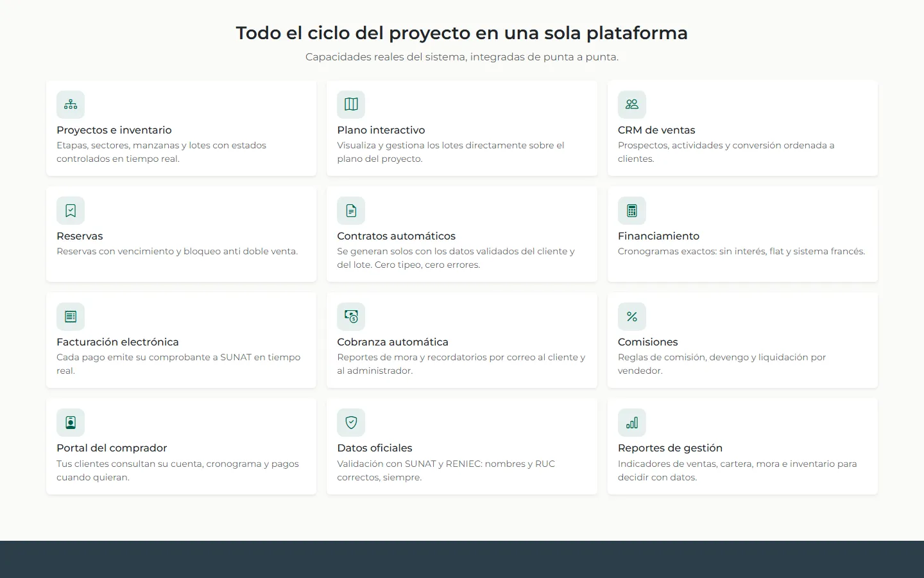924x578 pixels.
Task: Click the subtitle 'Capacidades reales del sistema'
Action: [x=462, y=57]
